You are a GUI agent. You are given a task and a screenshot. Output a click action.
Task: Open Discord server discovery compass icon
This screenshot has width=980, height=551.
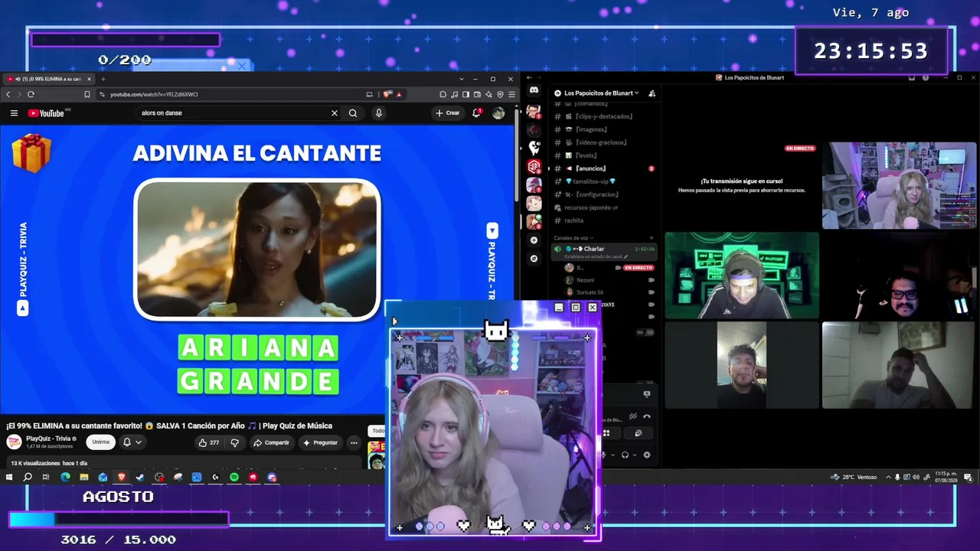click(534, 259)
